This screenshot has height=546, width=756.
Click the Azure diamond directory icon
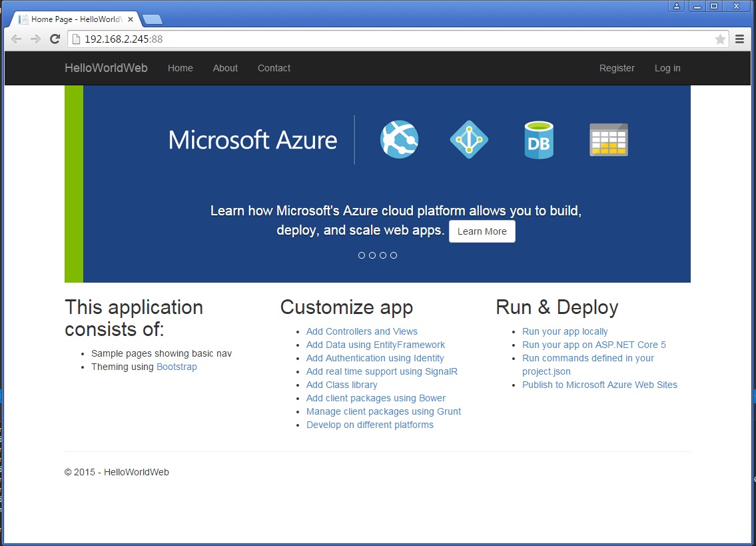click(x=469, y=139)
